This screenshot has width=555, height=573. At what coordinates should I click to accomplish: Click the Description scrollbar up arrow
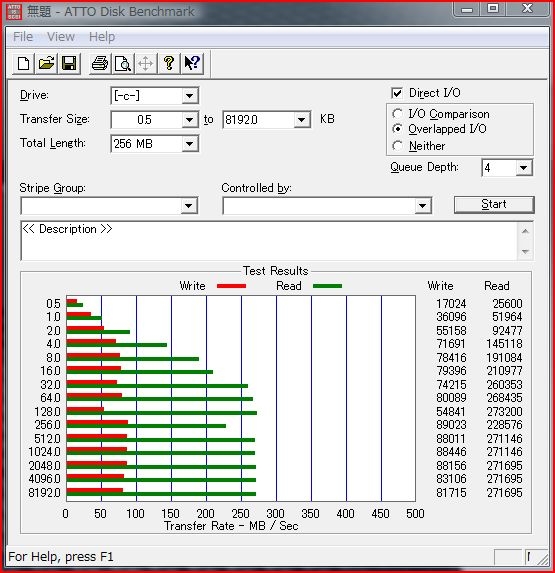(525, 231)
